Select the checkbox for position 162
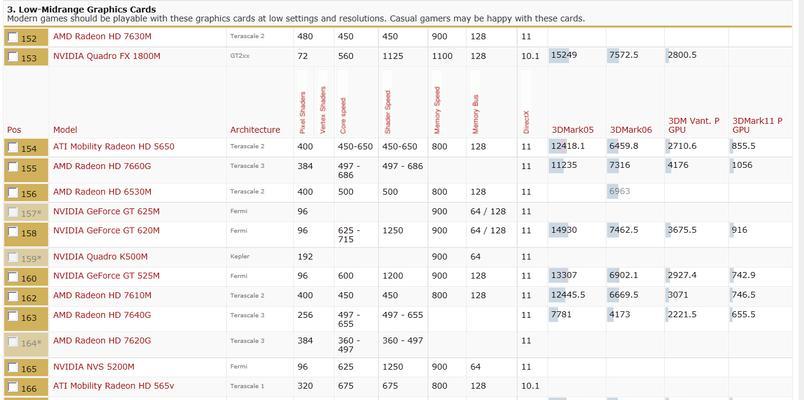 [x=13, y=296]
